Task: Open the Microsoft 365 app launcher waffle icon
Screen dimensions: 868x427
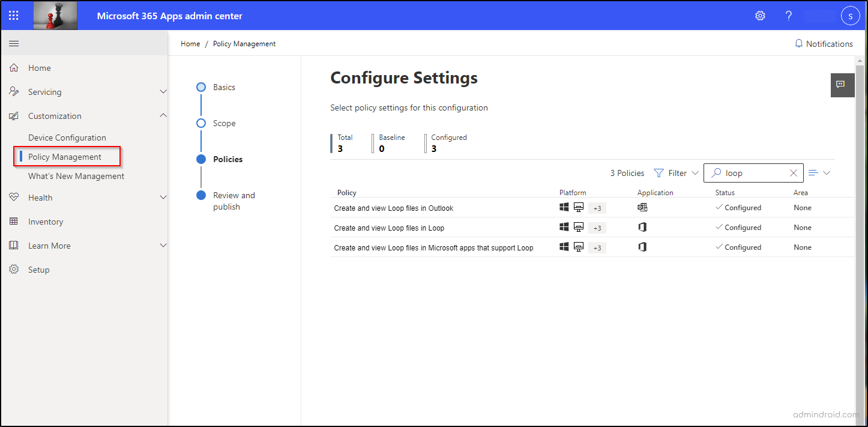Action: (13, 15)
